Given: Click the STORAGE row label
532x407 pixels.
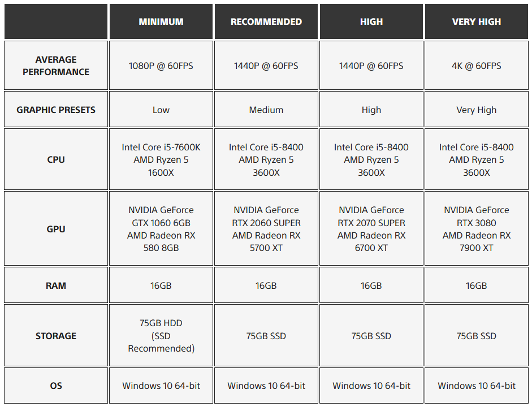Looking at the screenshot, I should point(56,336).
